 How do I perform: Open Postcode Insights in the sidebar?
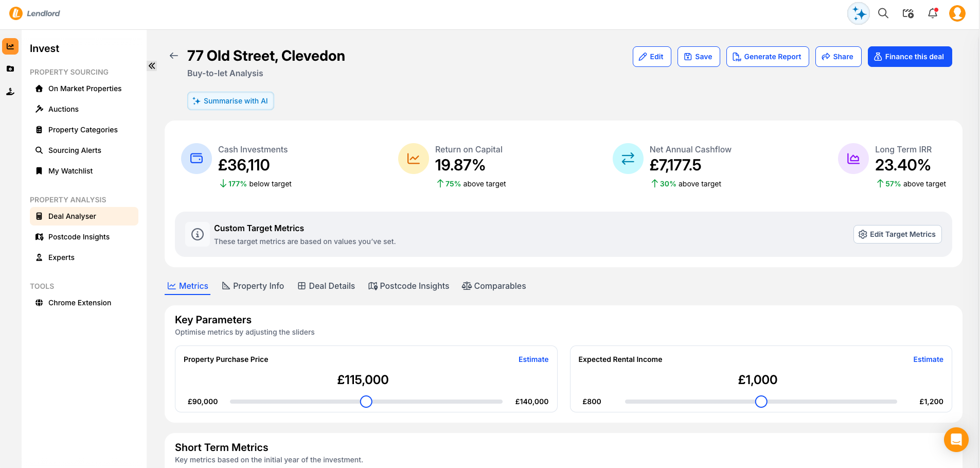[79, 237]
